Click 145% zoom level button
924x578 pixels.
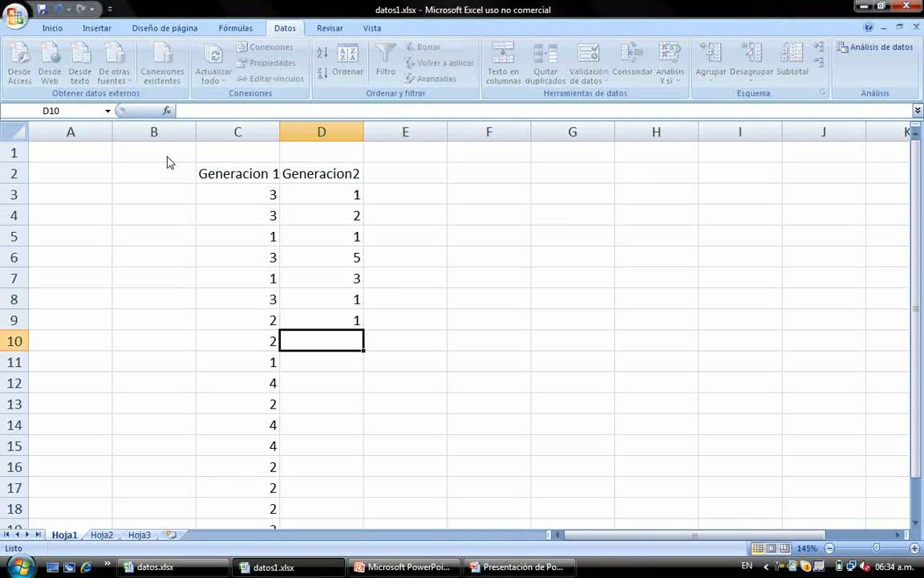(x=807, y=548)
